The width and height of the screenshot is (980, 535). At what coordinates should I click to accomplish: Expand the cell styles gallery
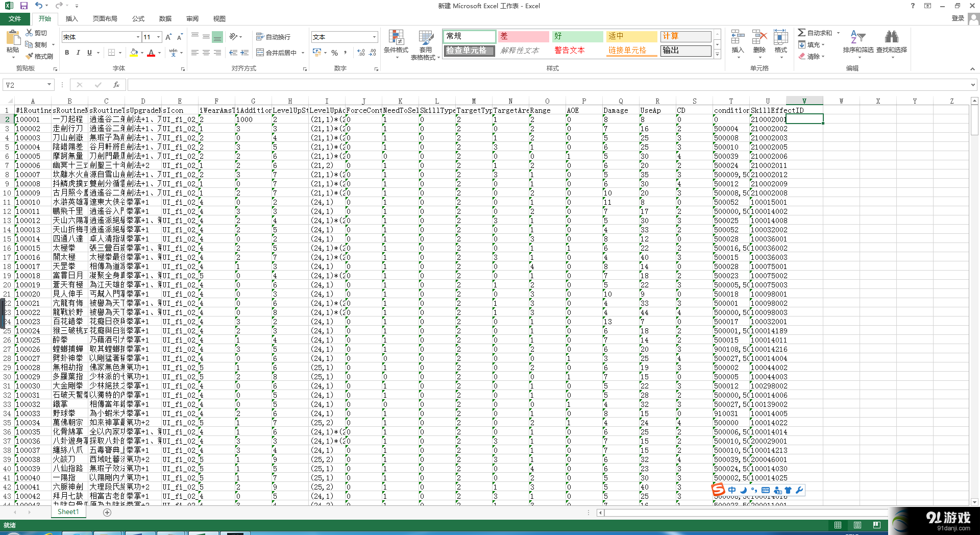717,54
